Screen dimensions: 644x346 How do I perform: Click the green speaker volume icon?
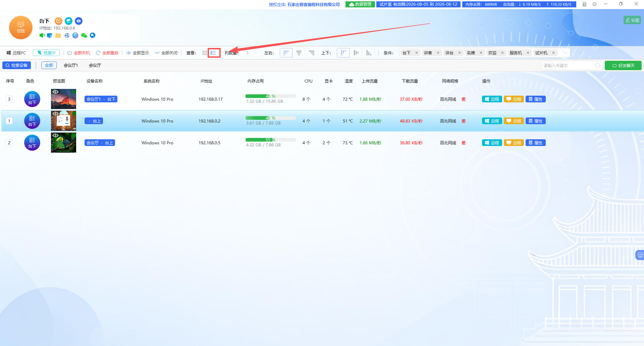point(42,35)
